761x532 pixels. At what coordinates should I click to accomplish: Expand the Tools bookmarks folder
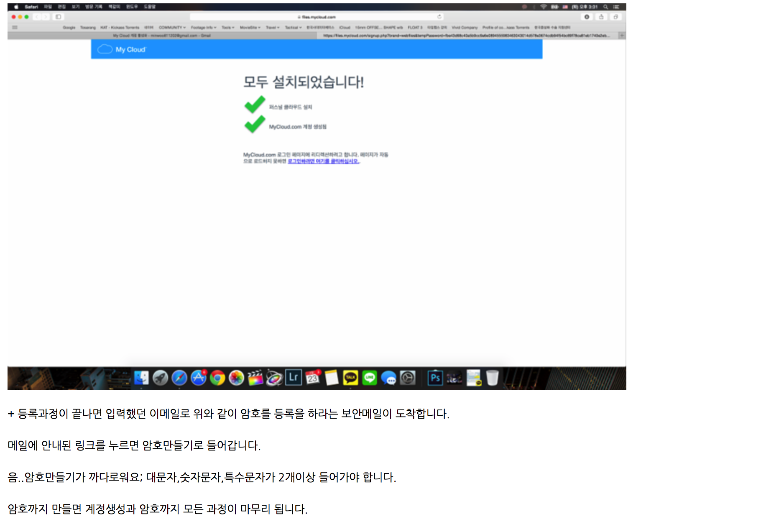[x=228, y=28]
